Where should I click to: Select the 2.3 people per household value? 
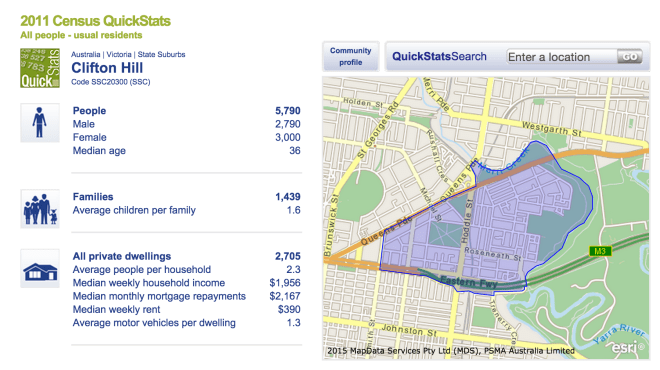[x=294, y=269]
